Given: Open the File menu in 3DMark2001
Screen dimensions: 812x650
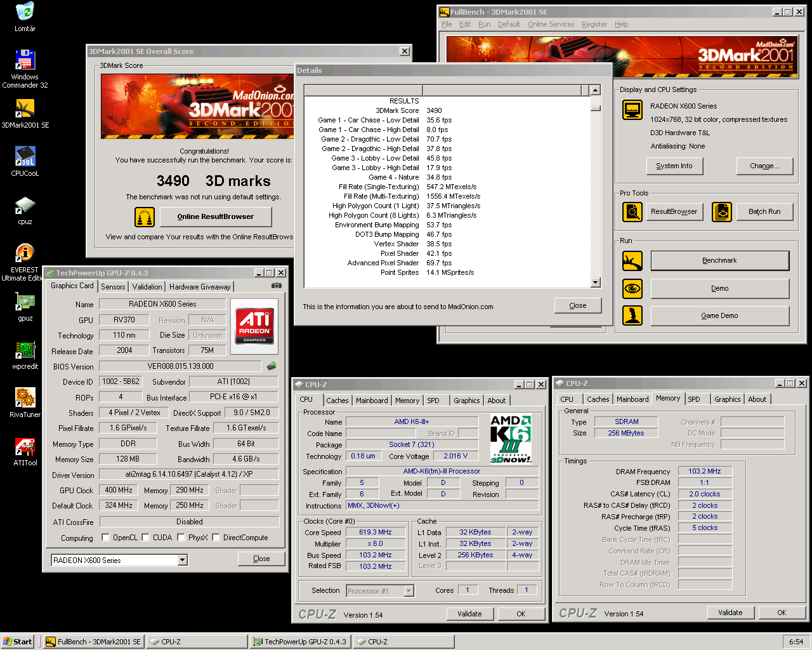Looking at the screenshot, I should (447, 24).
